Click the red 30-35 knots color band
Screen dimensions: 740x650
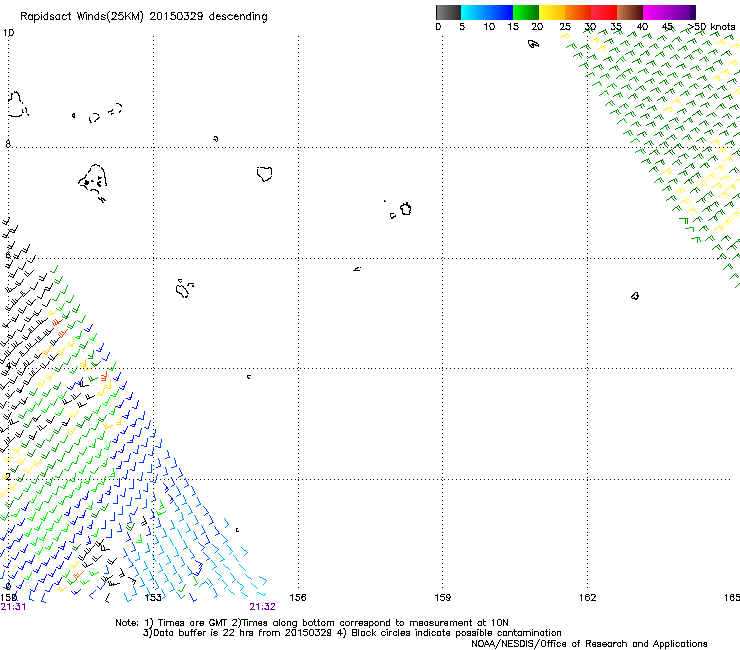pos(604,12)
